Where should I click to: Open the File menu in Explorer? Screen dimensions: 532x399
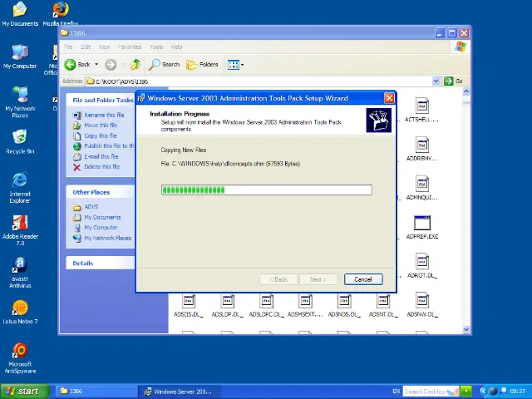click(x=69, y=47)
